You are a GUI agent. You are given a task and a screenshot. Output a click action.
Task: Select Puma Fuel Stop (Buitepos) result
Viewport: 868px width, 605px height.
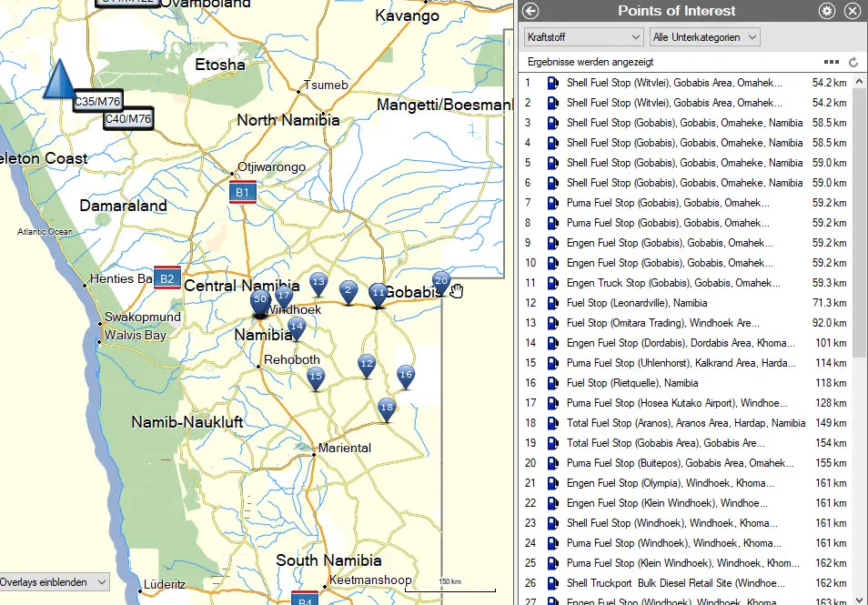(x=686, y=463)
